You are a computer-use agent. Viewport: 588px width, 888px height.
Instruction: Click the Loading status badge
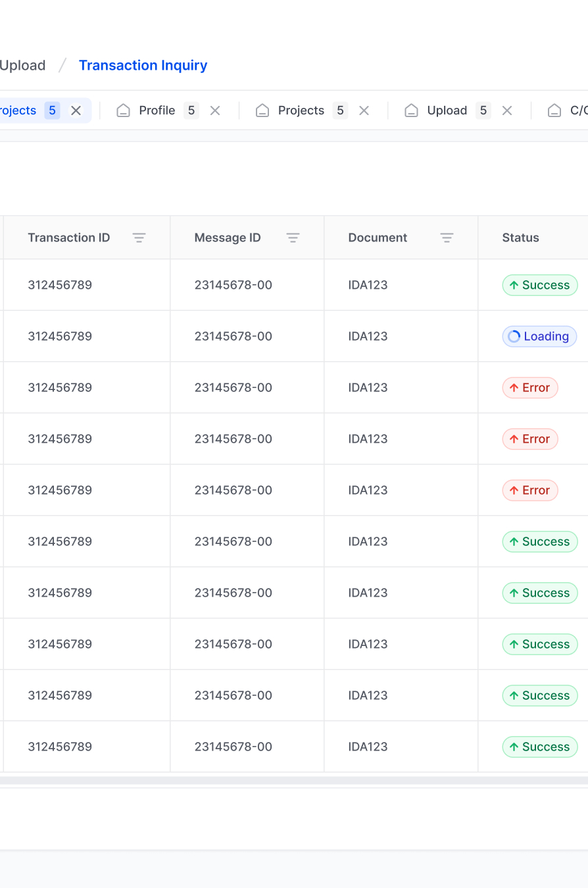pos(539,337)
